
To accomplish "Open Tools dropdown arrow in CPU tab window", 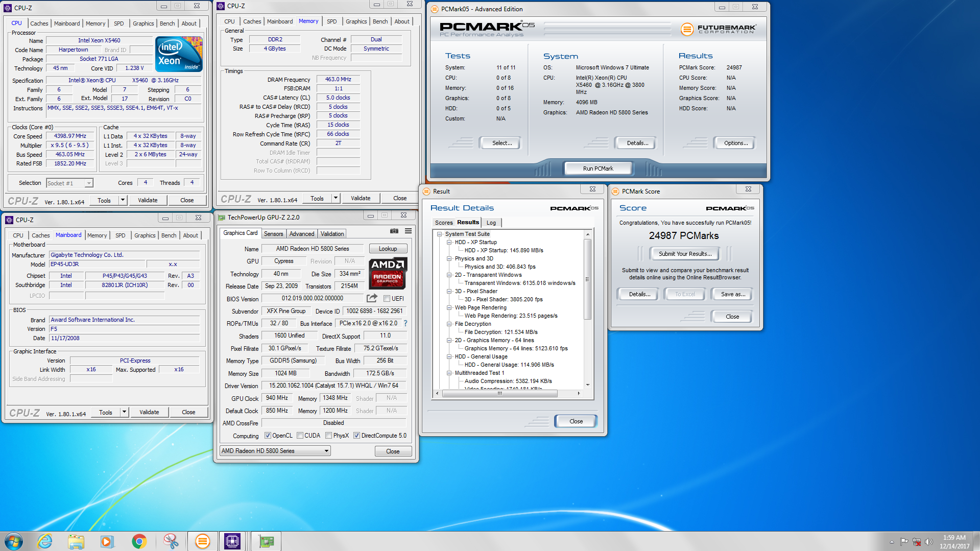I will 123,200.
